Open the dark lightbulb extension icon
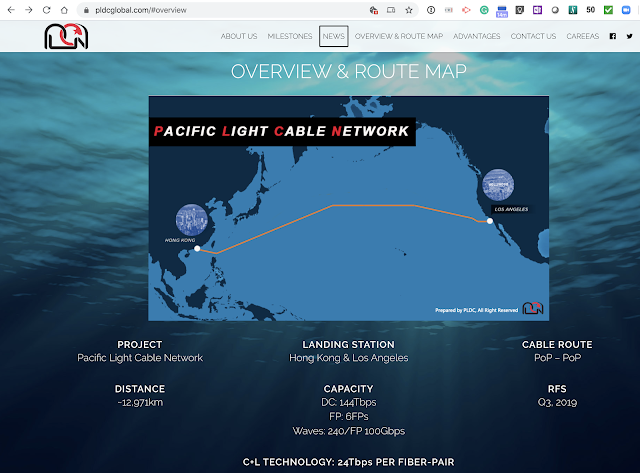The image size is (640, 473). [520, 10]
